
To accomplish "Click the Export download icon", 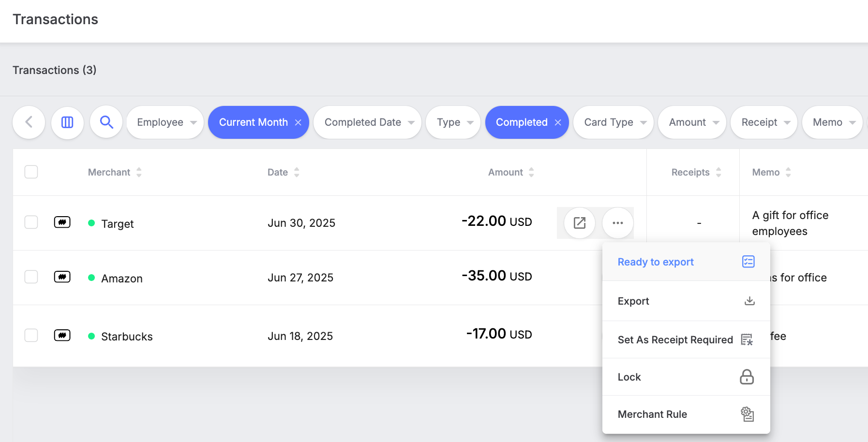I will click(x=749, y=301).
